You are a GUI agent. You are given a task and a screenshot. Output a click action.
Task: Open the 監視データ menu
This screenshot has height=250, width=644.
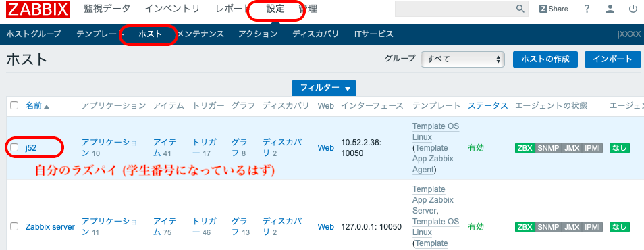click(107, 9)
